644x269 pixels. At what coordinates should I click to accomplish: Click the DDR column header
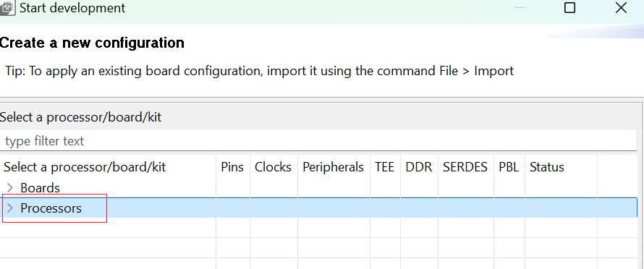[x=419, y=167]
